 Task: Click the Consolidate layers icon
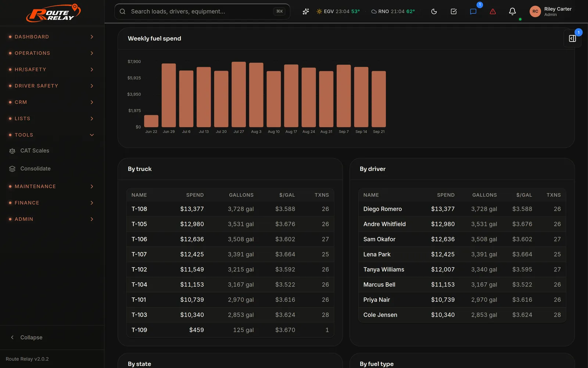tap(12, 169)
